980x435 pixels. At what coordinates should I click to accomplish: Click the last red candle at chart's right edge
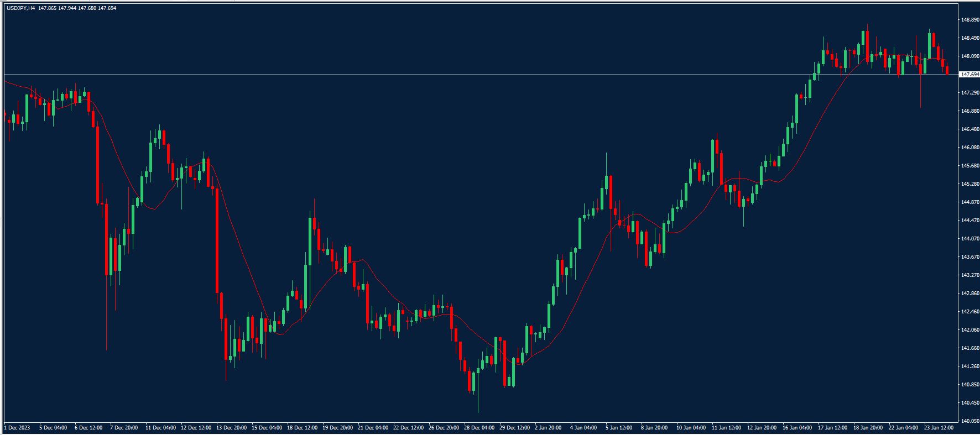click(947, 70)
